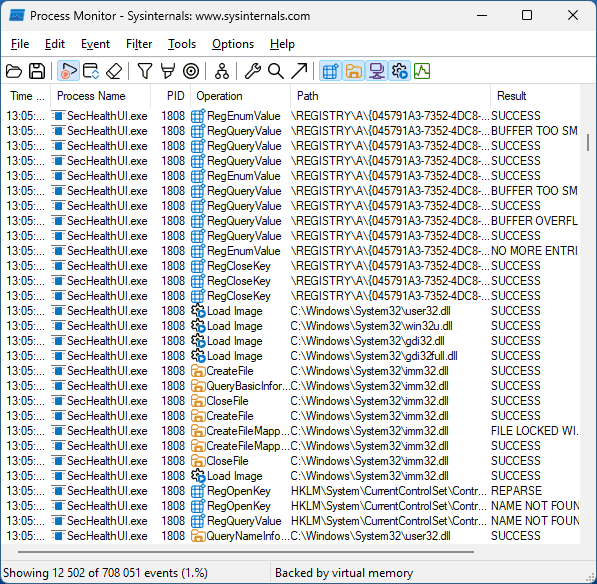Image resolution: width=597 pixels, height=584 pixels.
Task: Select the Load Image win32u.dll row
Action: tap(291, 326)
